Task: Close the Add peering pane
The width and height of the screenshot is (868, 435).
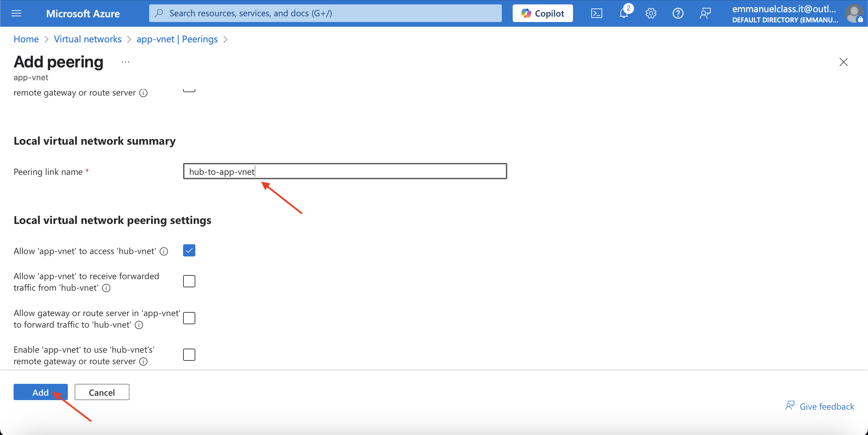Action: click(844, 62)
